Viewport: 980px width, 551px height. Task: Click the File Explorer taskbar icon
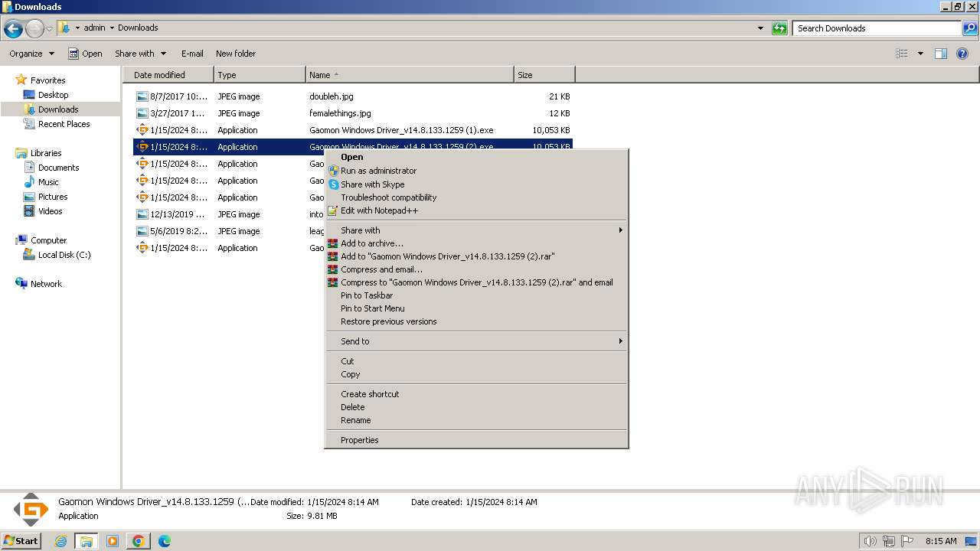(87, 541)
